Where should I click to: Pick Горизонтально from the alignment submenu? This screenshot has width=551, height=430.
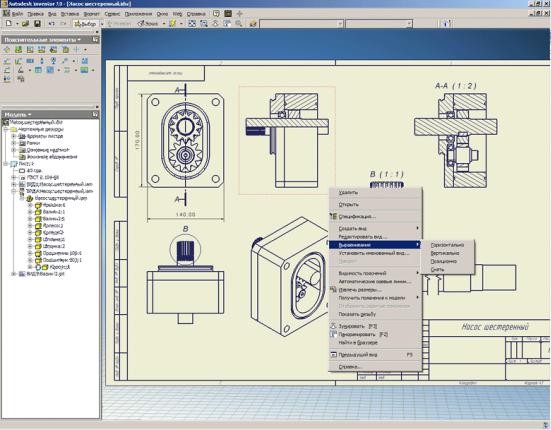447,245
